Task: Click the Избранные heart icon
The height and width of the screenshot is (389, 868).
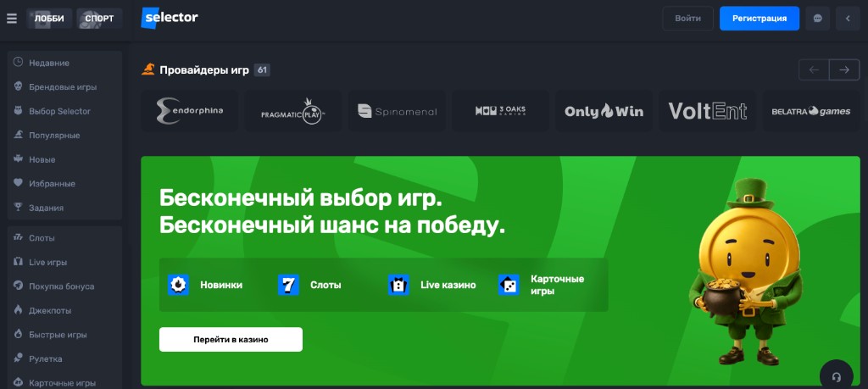Action: [18, 183]
